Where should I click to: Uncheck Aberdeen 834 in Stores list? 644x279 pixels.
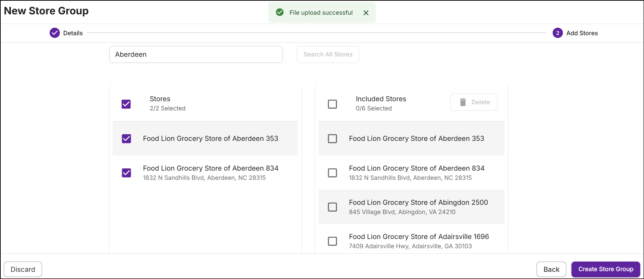tap(126, 173)
